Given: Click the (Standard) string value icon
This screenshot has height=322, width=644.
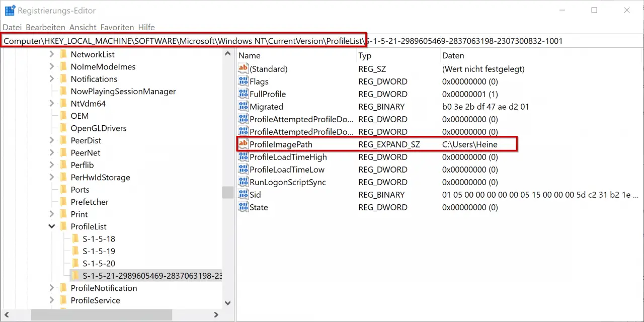Looking at the screenshot, I should [x=244, y=69].
